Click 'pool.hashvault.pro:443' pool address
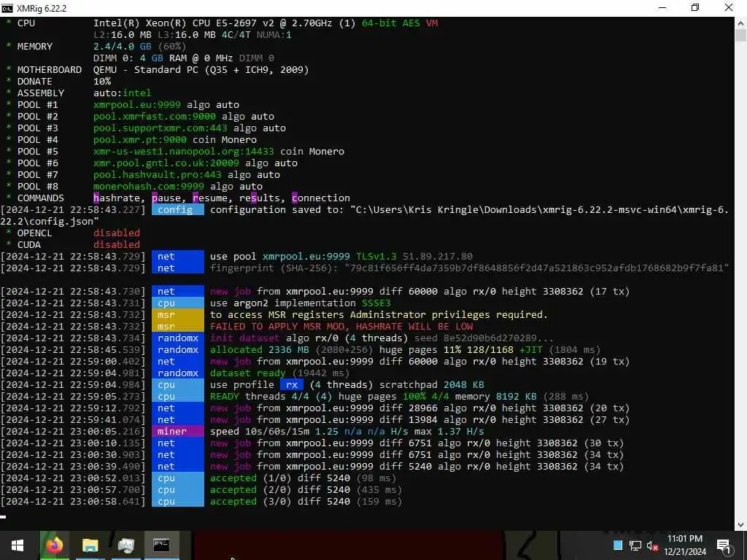Viewport: 747px width, 560px height. (158, 175)
